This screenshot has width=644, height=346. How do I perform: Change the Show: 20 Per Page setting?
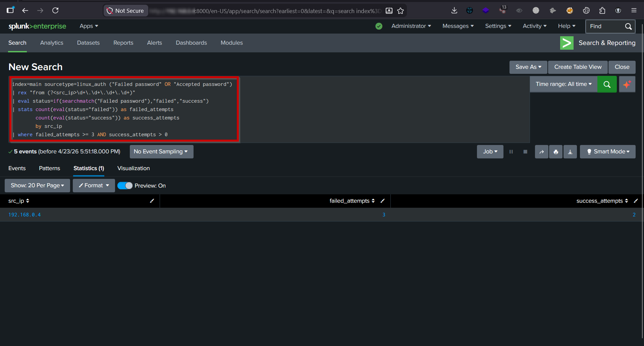pos(37,186)
